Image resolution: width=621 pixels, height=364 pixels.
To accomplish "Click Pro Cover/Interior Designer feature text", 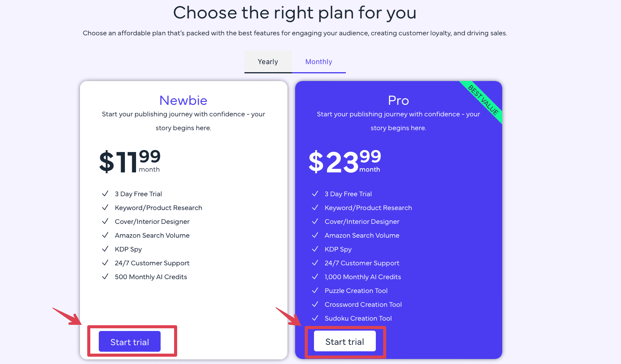I will click(362, 222).
